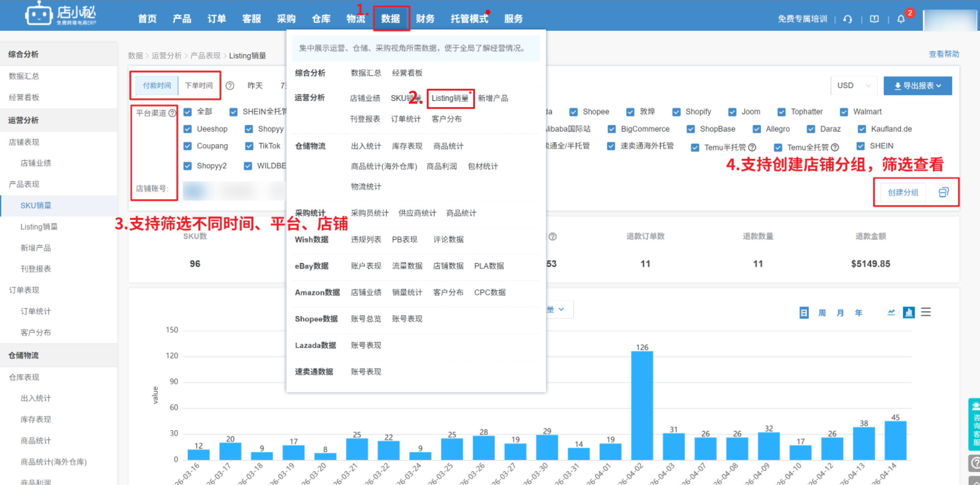Screen dimensions: 980x485
Task: Switch chart to line graph icon
Action: coord(891,312)
